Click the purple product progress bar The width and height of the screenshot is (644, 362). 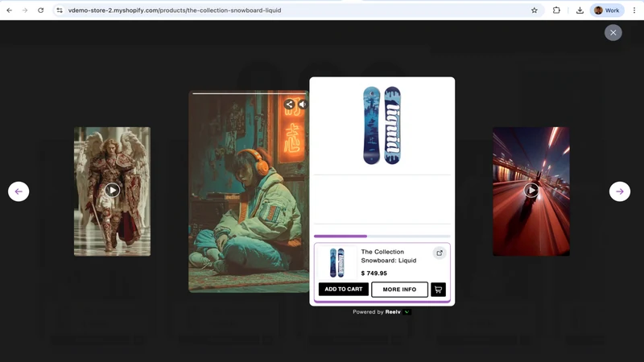pyautogui.click(x=382, y=236)
